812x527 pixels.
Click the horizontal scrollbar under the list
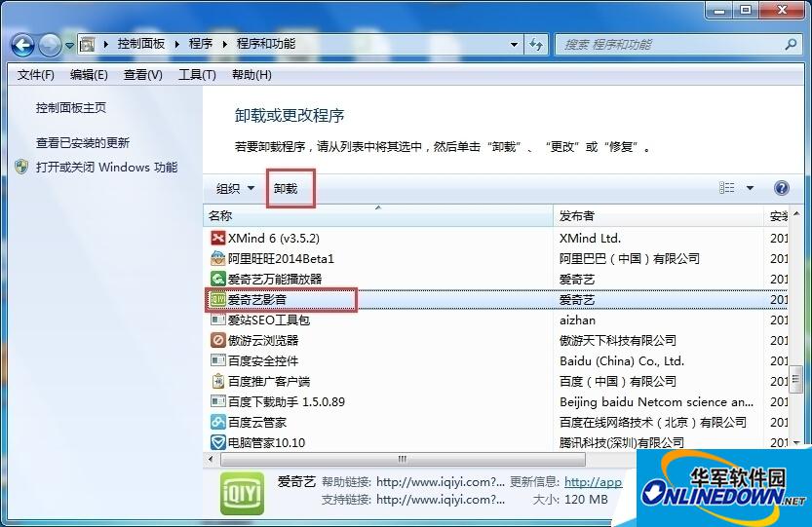pos(402,459)
